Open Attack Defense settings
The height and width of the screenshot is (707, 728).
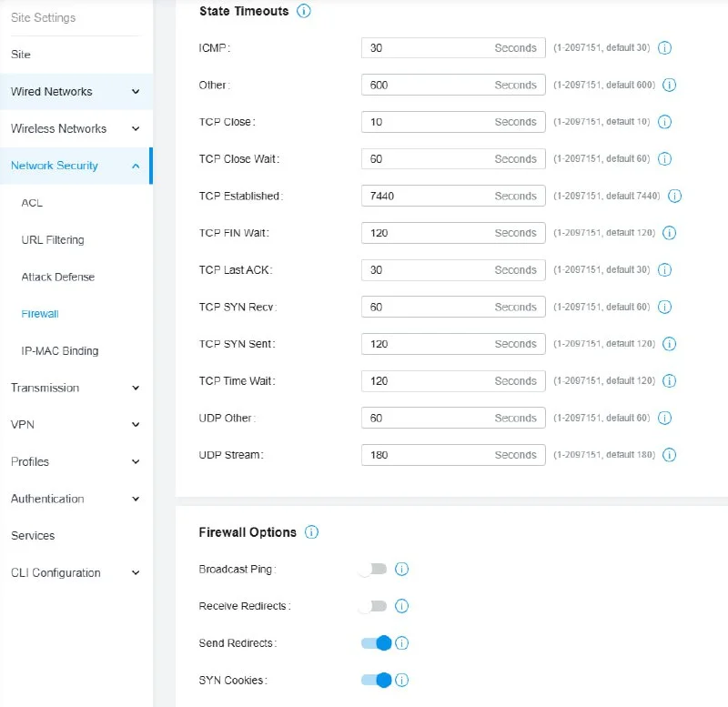coord(58,277)
